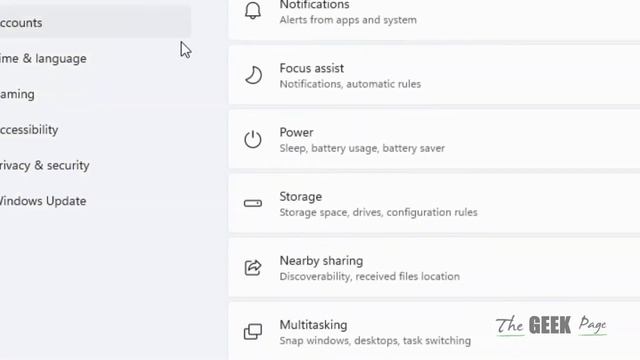The width and height of the screenshot is (640, 360).
Task: Open the Nearby sharing settings
Action: [434, 267]
